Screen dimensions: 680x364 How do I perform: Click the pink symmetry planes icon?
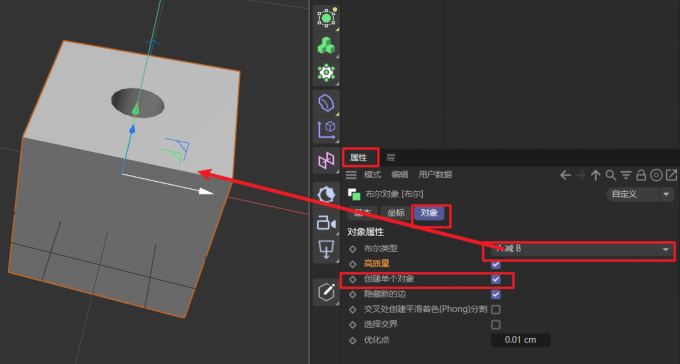[326, 161]
